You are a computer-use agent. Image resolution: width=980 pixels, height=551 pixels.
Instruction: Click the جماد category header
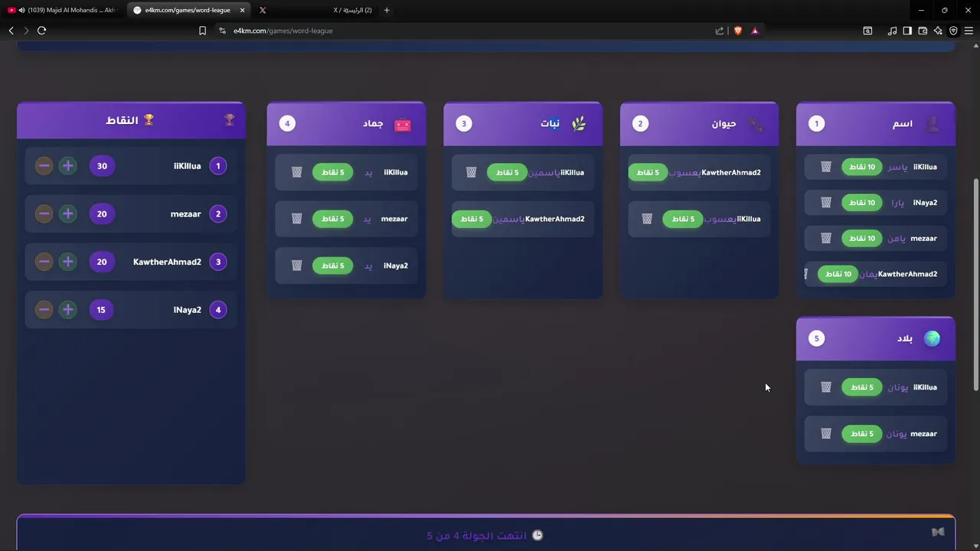[x=346, y=123]
